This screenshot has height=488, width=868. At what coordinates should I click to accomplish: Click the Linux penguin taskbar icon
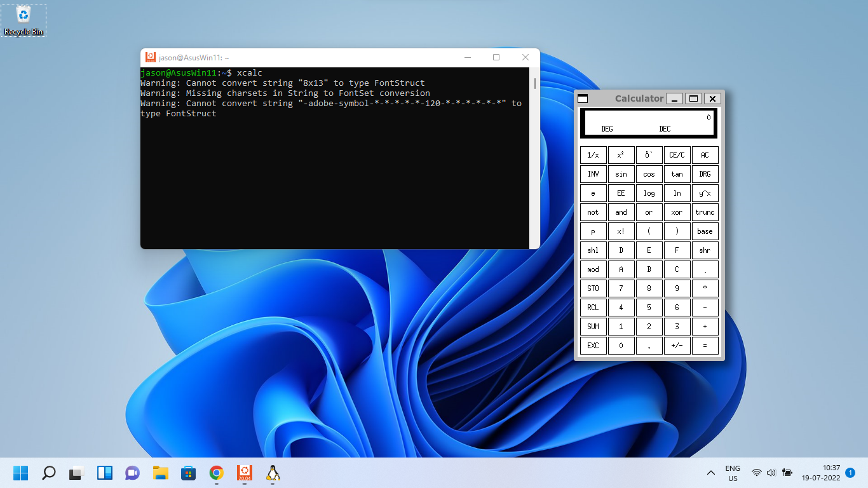click(273, 473)
